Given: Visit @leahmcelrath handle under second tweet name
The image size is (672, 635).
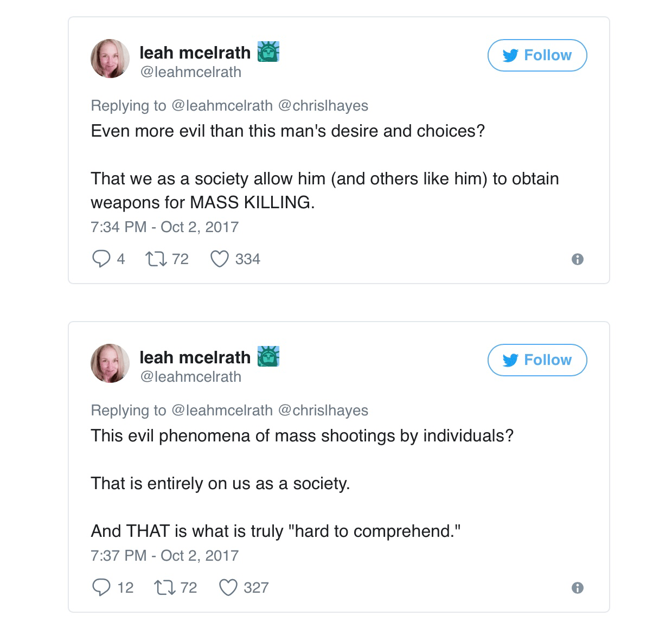Looking at the screenshot, I should click(190, 376).
